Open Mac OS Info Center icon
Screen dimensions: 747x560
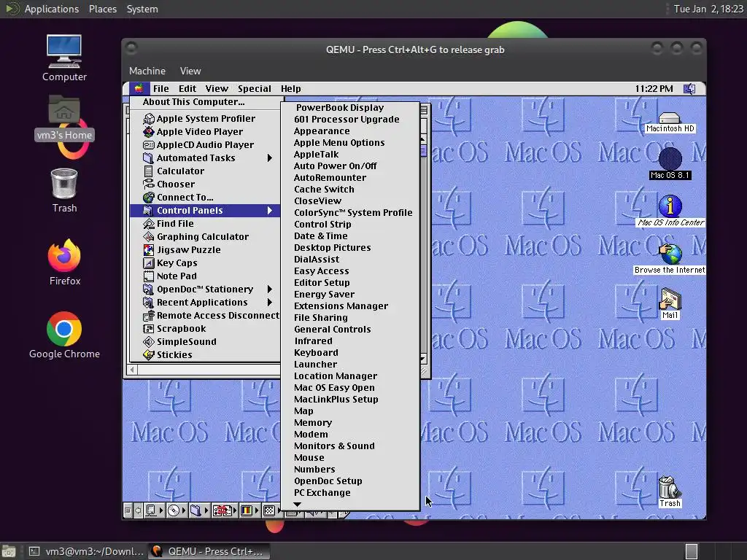[x=670, y=211]
